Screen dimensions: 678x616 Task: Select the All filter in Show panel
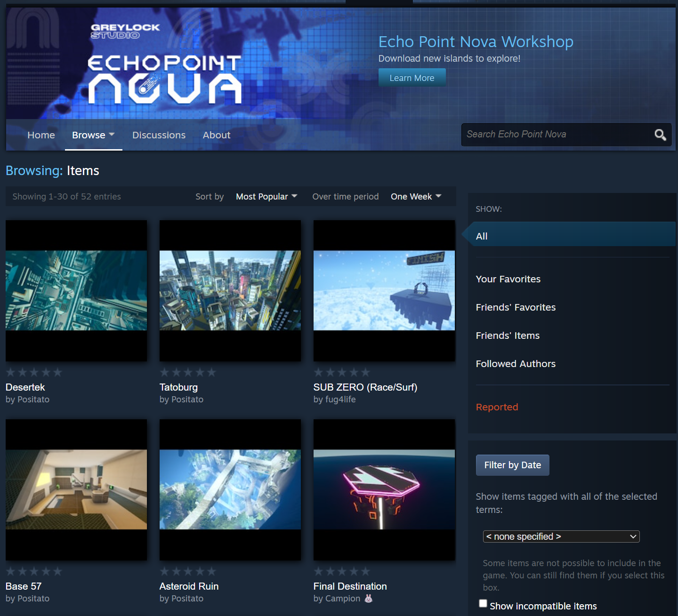(569, 234)
